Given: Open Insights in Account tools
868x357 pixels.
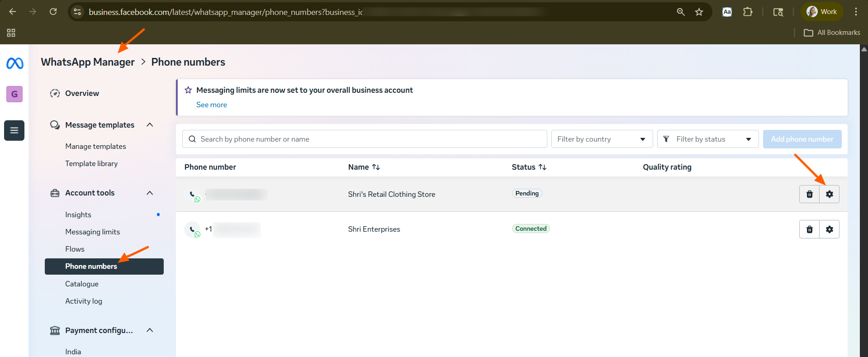Looking at the screenshot, I should tap(78, 214).
